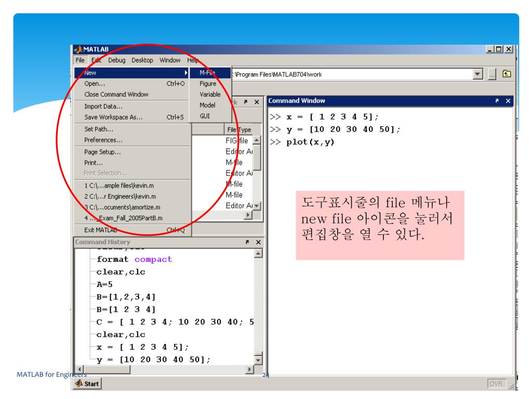The image size is (532, 399).
Task: Click 'B=[1,2,3,4]' history entry
Action: coord(126,297)
